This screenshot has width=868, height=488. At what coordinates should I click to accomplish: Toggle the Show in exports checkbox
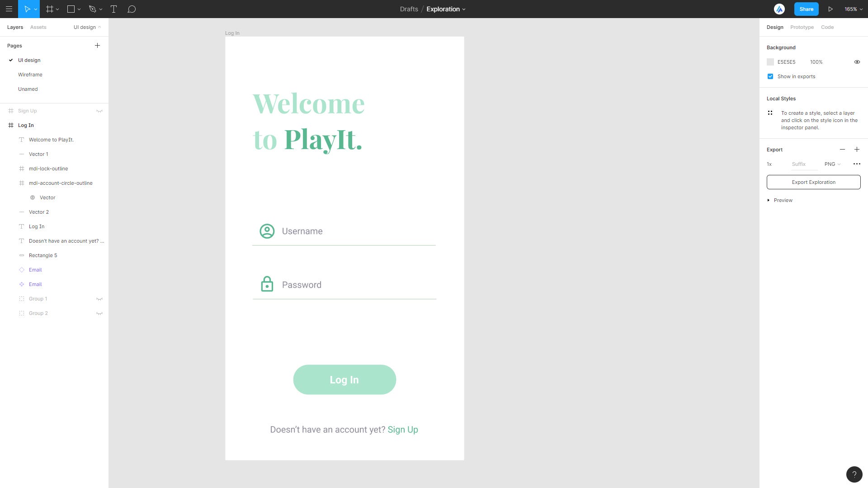click(x=770, y=76)
